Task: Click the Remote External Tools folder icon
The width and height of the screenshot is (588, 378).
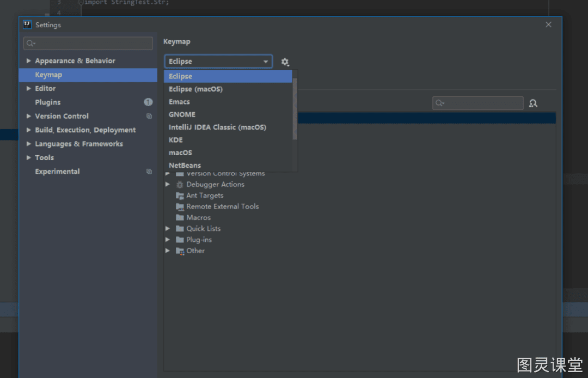Action: [x=180, y=206]
